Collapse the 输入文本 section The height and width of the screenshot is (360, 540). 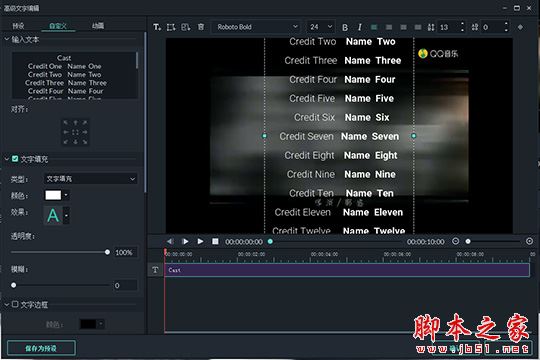click(7, 40)
